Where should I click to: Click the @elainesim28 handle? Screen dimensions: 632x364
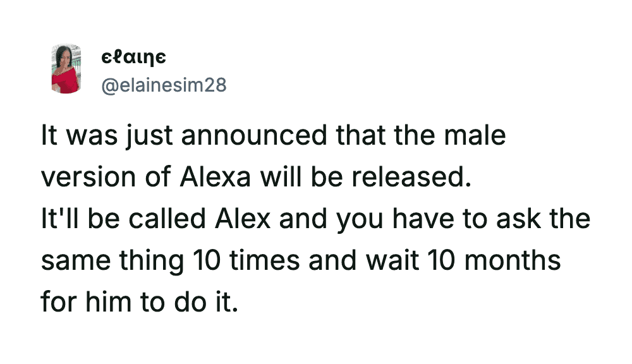[x=164, y=85]
